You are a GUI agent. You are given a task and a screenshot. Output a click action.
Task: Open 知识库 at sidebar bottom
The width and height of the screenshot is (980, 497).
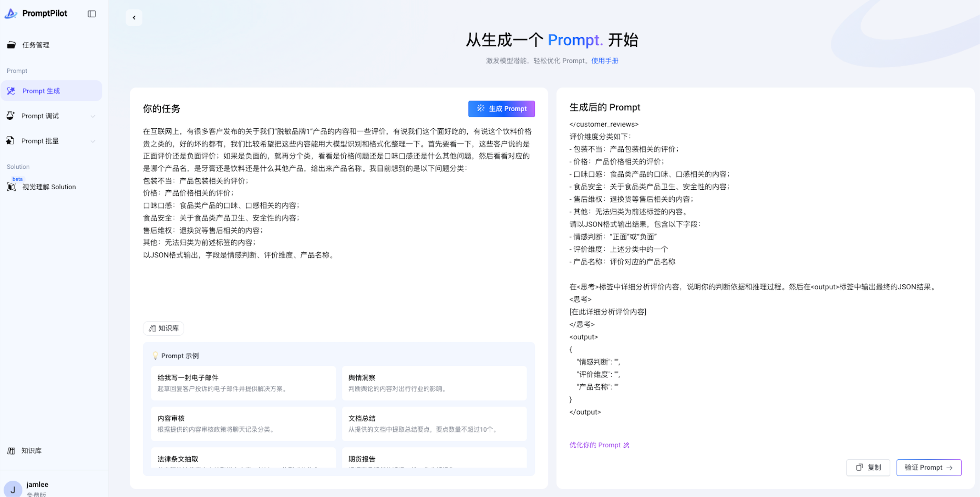coord(31,451)
